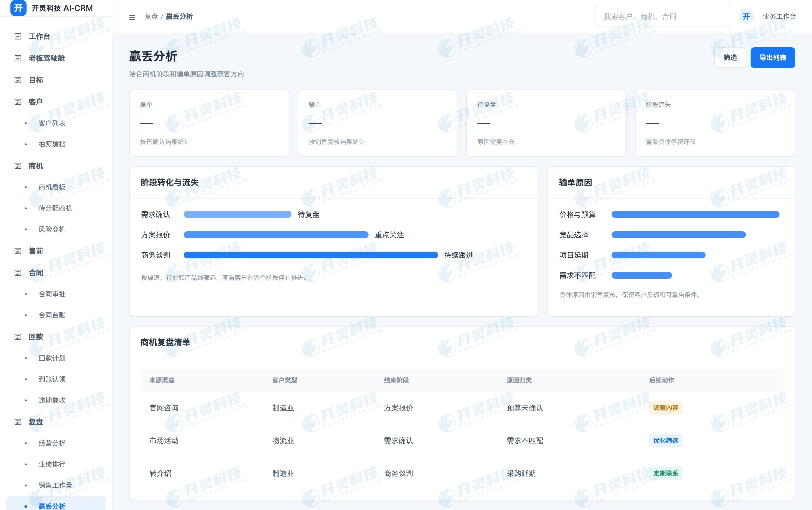The width and height of the screenshot is (812, 510).
Task: Click 复盘 in the breadcrumb
Action: pos(151,16)
